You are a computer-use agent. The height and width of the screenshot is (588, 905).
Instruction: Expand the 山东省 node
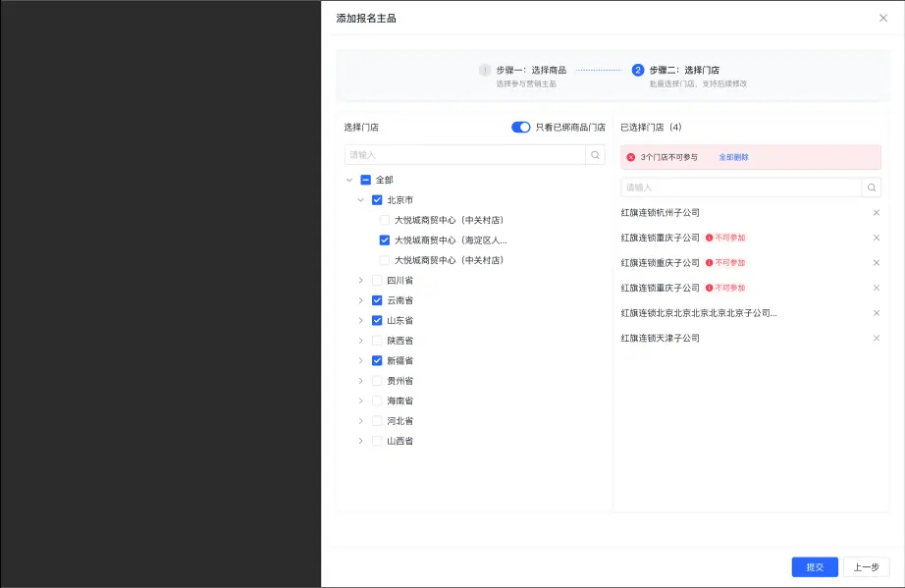tap(361, 320)
